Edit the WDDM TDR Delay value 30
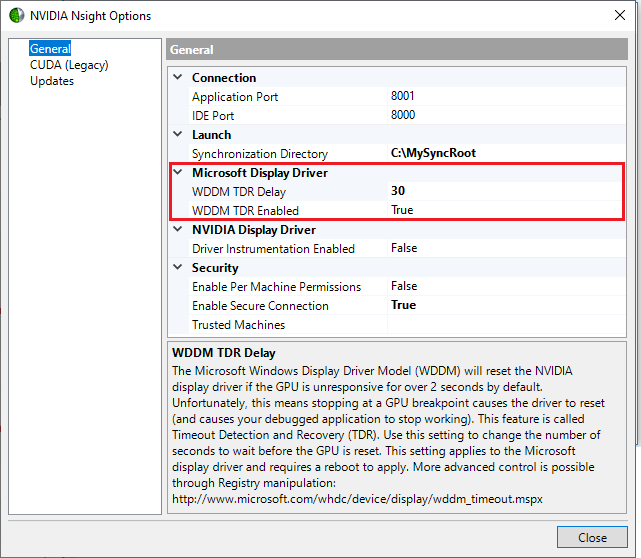Image resolution: width=641 pixels, height=558 pixels. [505, 191]
